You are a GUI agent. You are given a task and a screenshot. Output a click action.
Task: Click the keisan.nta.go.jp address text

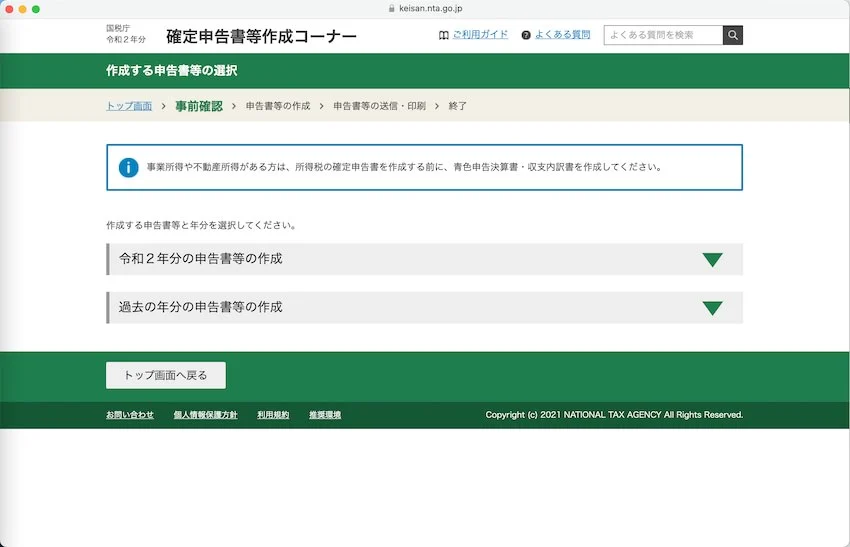(431, 9)
